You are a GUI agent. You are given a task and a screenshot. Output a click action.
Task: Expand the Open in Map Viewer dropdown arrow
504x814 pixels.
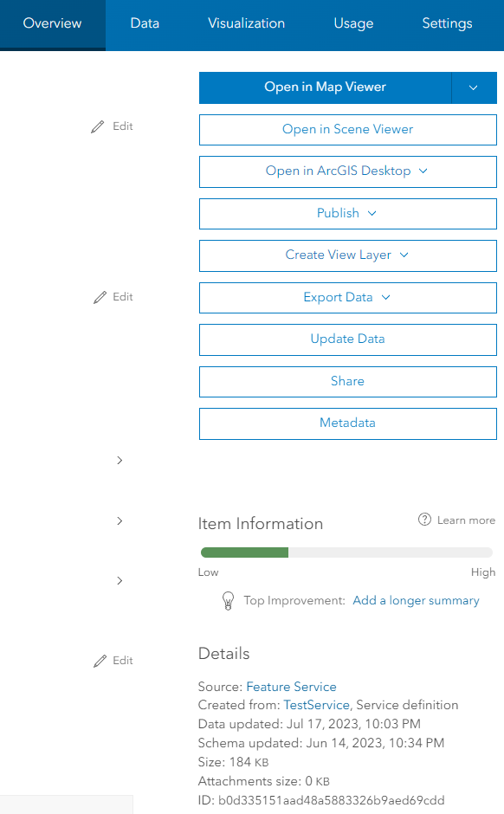pos(474,87)
